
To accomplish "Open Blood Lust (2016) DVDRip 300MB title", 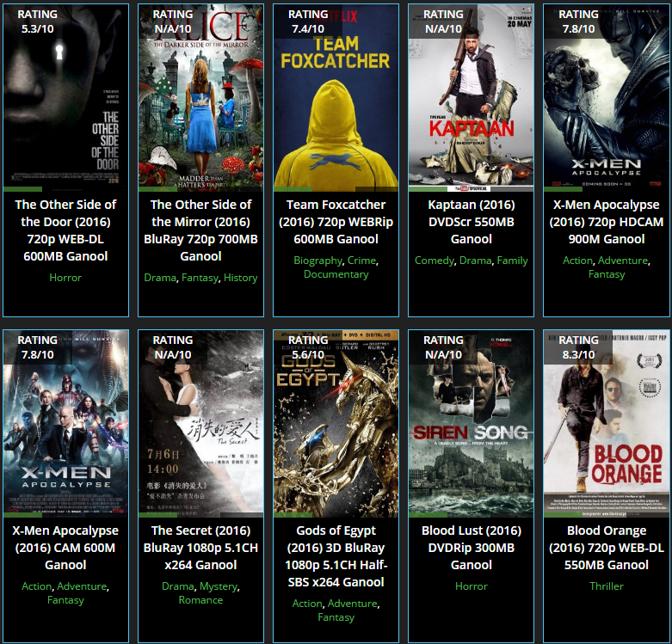I will click(x=471, y=548).
